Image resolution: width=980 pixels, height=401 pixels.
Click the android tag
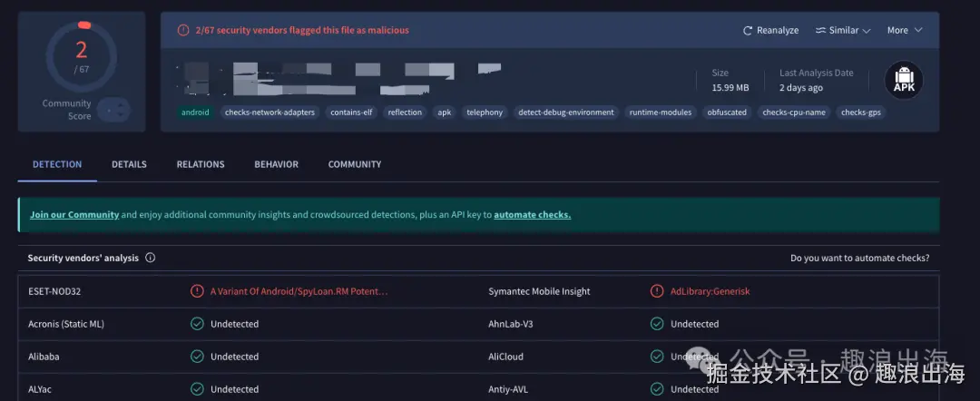pyautogui.click(x=195, y=112)
